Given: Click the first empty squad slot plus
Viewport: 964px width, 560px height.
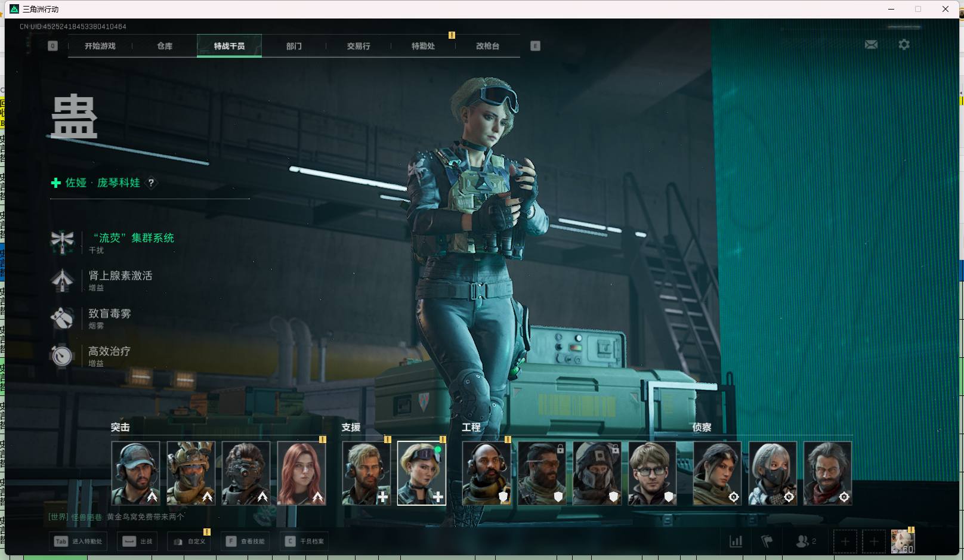Looking at the screenshot, I should pyautogui.click(x=845, y=541).
